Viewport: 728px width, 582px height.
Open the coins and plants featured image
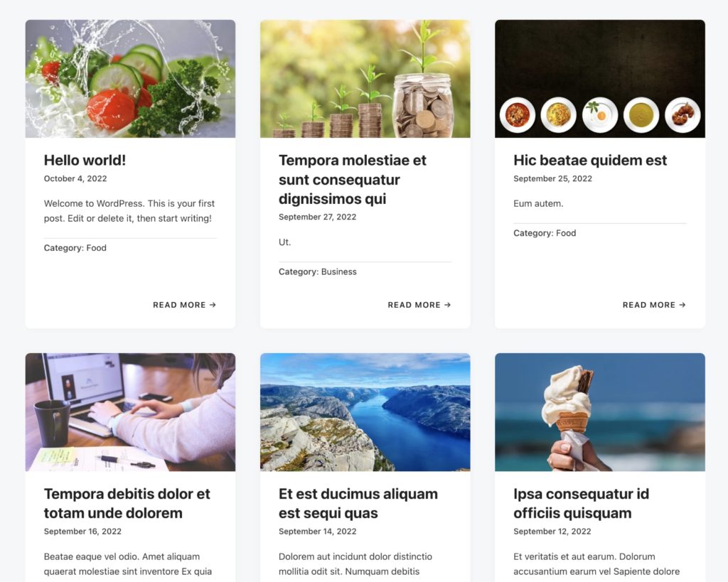click(365, 78)
